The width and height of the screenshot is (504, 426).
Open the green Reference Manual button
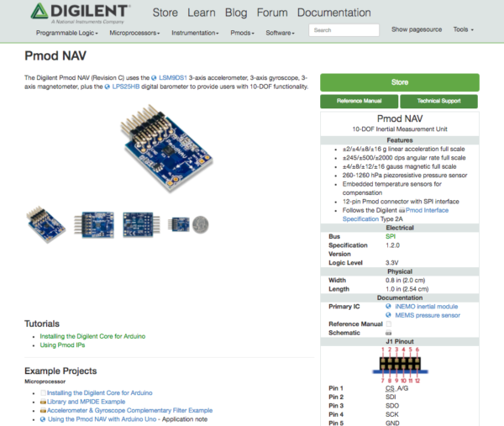pos(359,101)
